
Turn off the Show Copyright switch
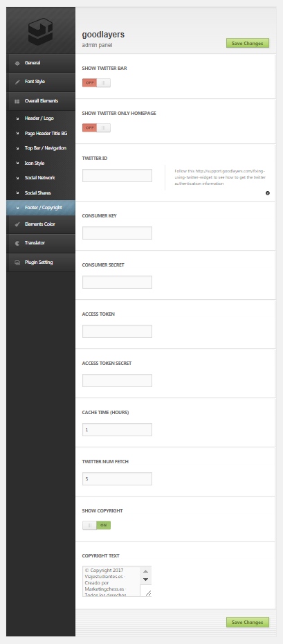pos(96,526)
